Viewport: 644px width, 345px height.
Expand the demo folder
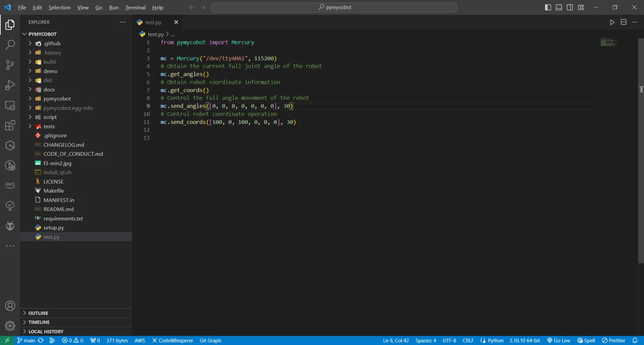[50, 71]
